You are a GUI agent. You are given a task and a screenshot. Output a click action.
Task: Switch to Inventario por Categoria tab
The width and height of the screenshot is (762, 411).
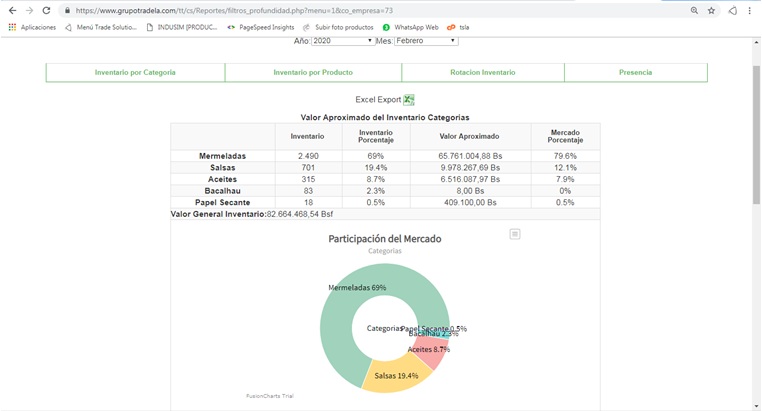pos(135,73)
